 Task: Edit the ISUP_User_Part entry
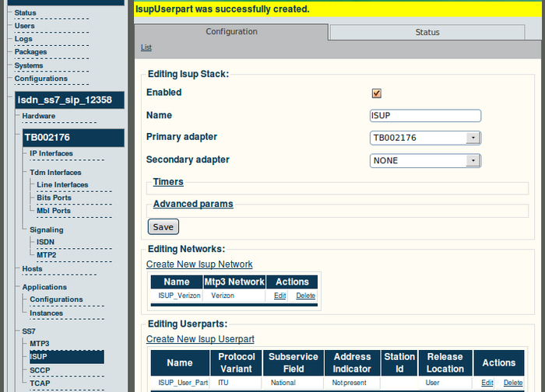(487, 383)
